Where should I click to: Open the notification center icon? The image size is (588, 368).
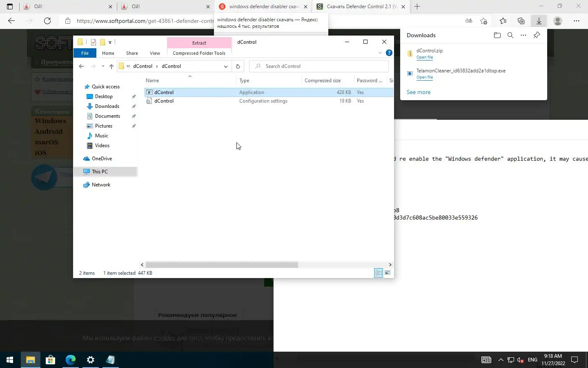click(575, 360)
